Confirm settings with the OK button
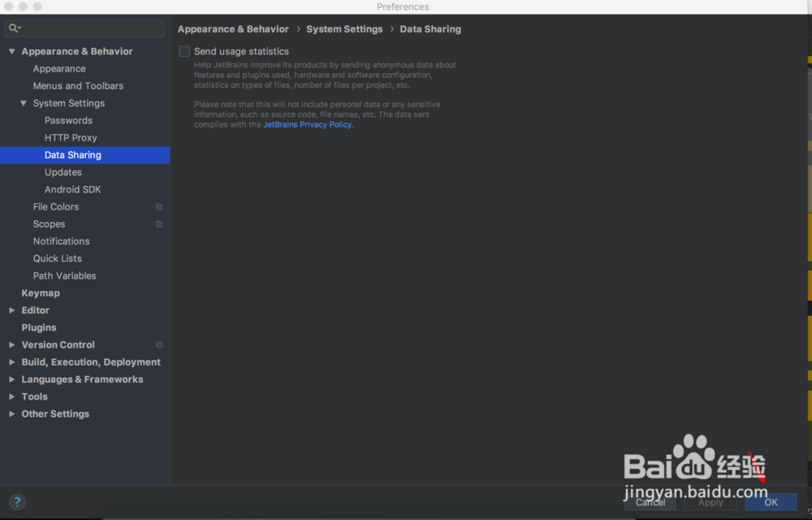 click(770, 502)
